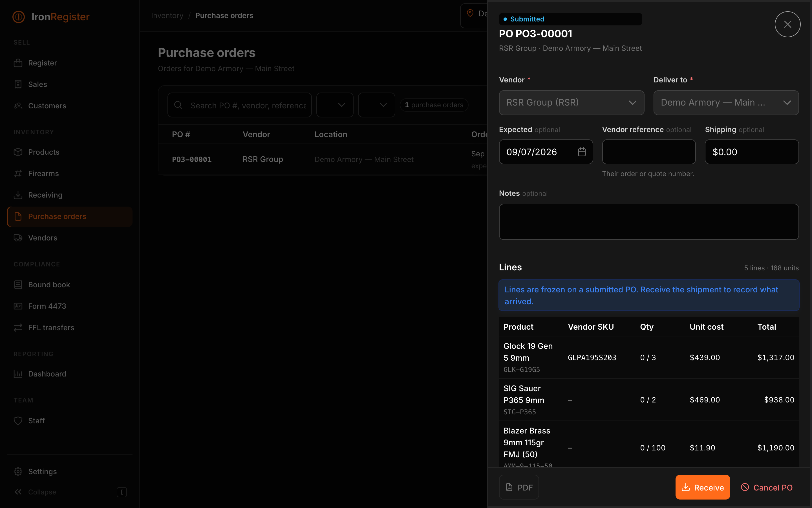Click the search magnifier icon
Screen dimensions: 812x508
tap(178, 105)
